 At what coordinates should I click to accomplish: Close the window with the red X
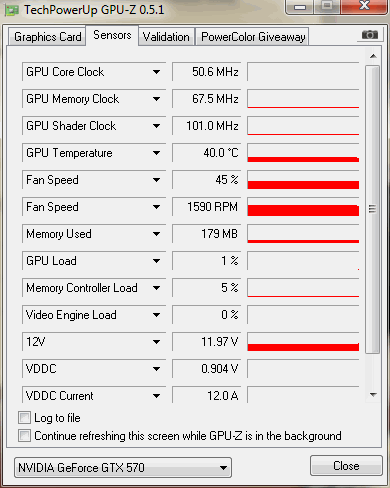364,6
